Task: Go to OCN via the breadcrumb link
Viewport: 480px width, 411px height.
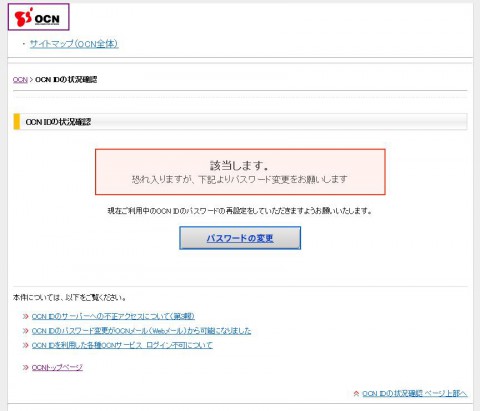Action: [x=20, y=80]
